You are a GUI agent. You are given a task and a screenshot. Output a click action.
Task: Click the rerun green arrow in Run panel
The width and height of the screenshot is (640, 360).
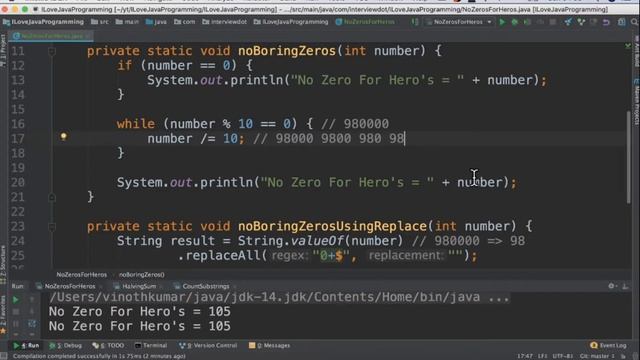click(x=16, y=300)
